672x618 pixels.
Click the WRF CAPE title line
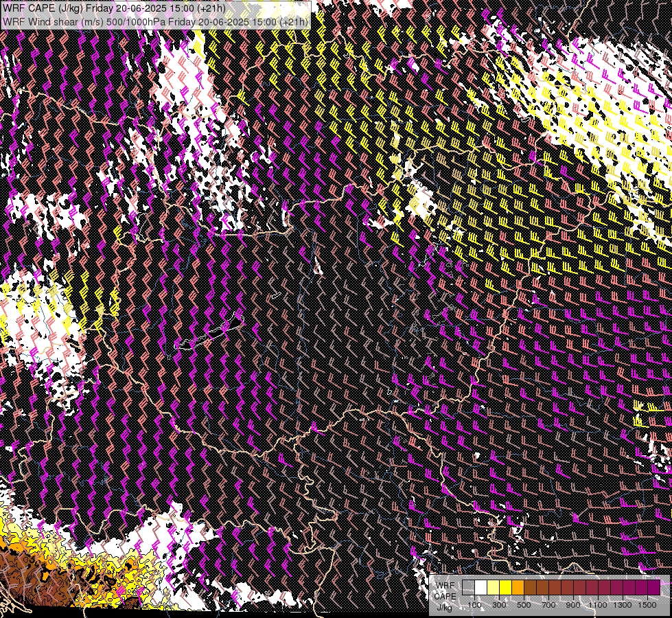tap(114, 8)
